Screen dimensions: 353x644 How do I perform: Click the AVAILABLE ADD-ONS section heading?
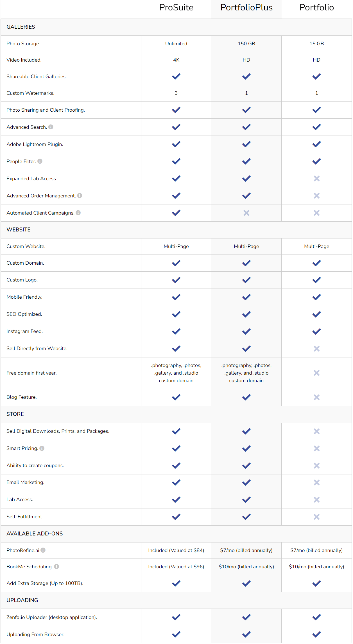pyautogui.click(x=35, y=534)
